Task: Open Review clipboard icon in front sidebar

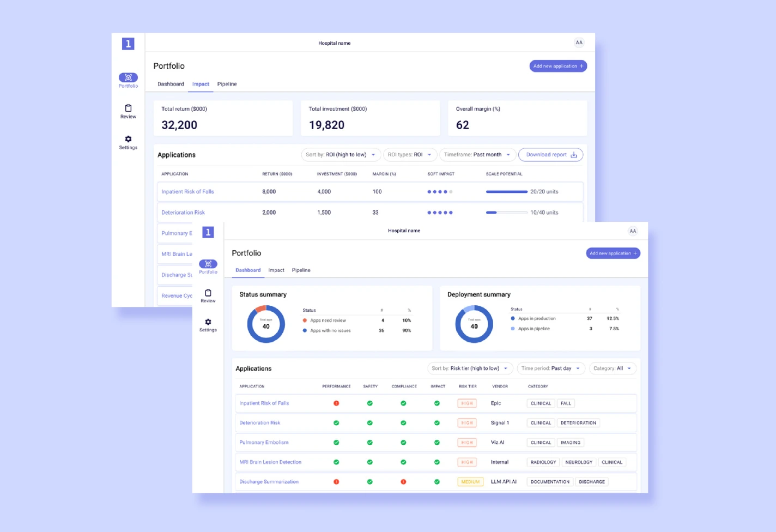Action: tap(208, 293)
